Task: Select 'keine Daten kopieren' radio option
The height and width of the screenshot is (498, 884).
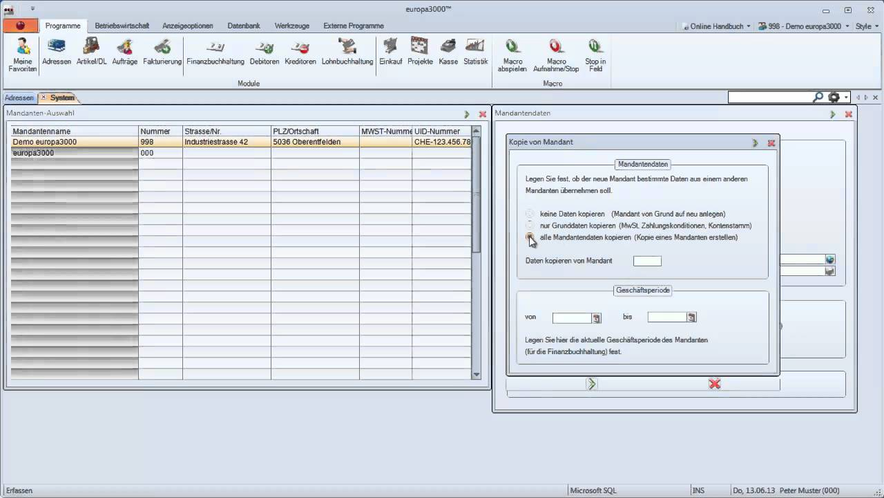Action: [x=530, y=214]
